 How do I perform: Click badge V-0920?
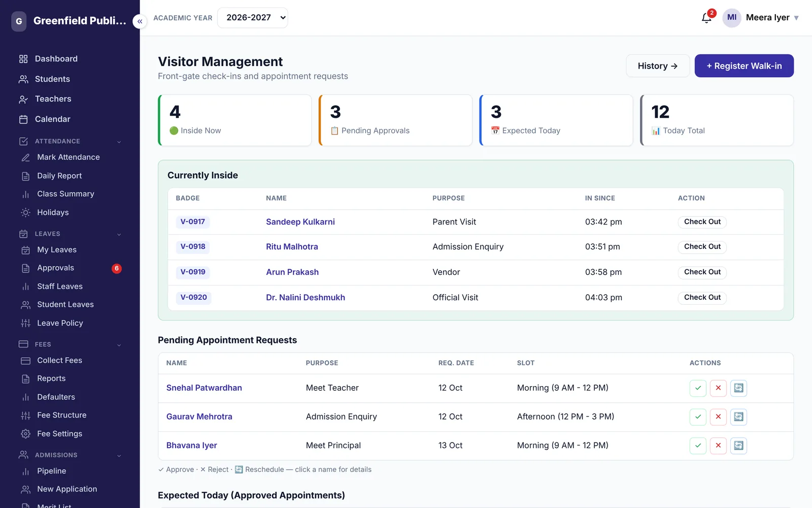click(193, 298)
